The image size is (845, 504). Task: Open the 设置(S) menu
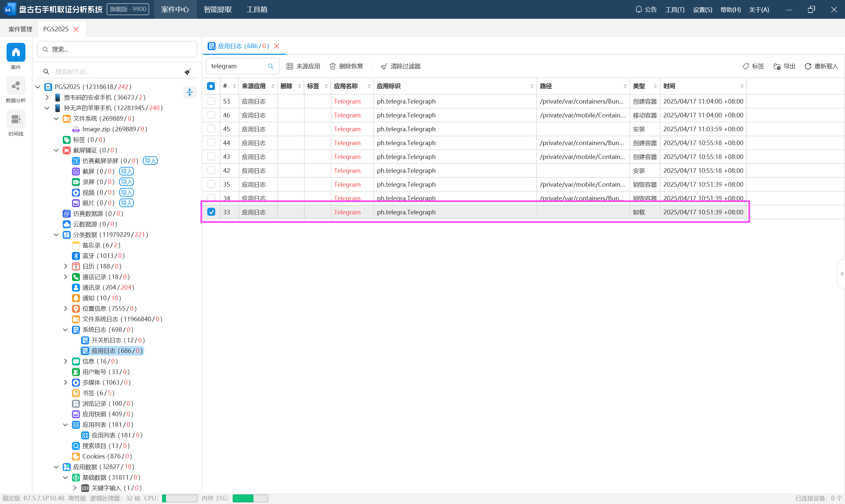click(x=702, y=10)
